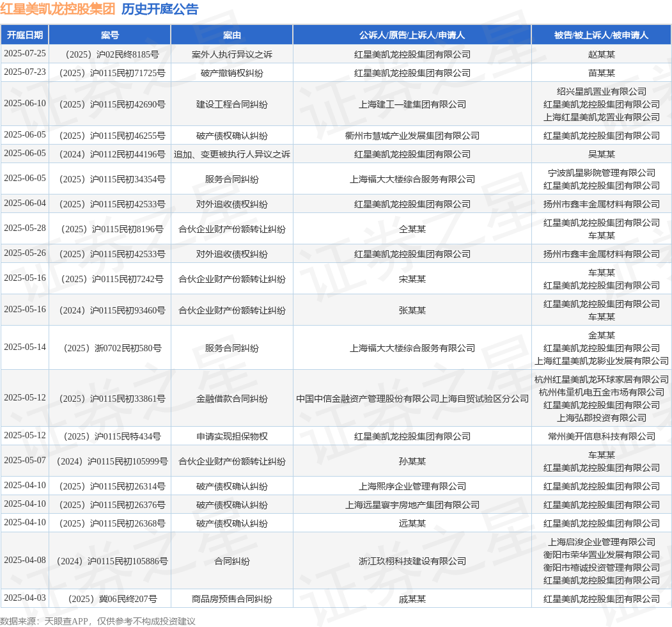Click plaintiff 浙江玖栩科技建设有限公司
This screenshot has width=672, height=627.
pos(412,561)
